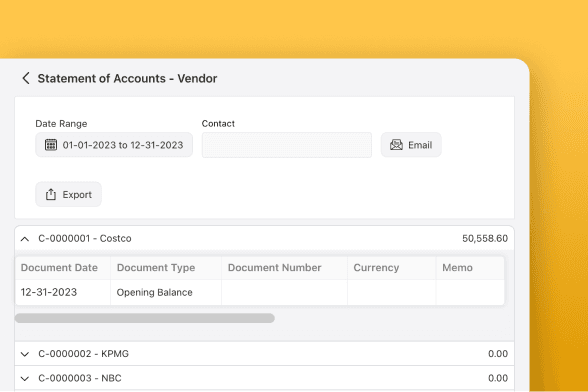
Task: Click the C-0000002 - KPMG label
Action: click(x=83, y=354)
